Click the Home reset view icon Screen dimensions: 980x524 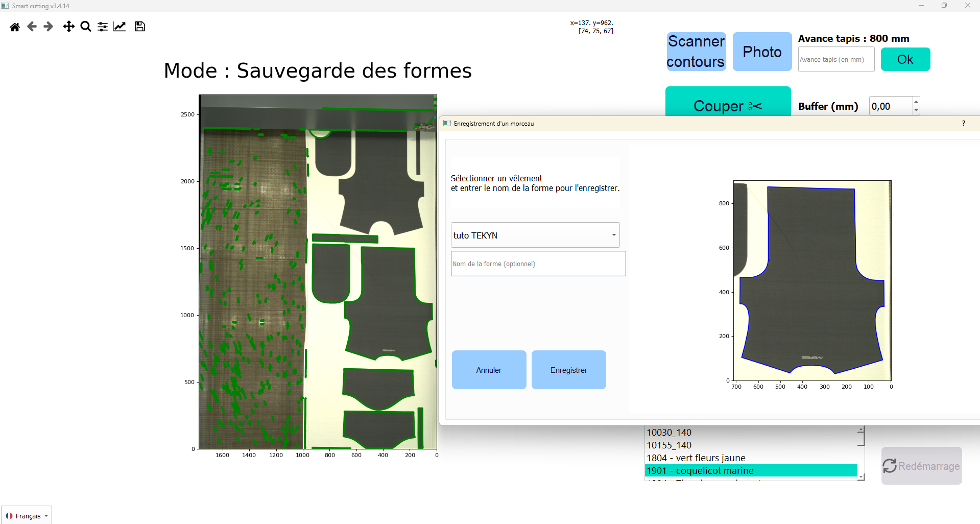click(15, 27)
